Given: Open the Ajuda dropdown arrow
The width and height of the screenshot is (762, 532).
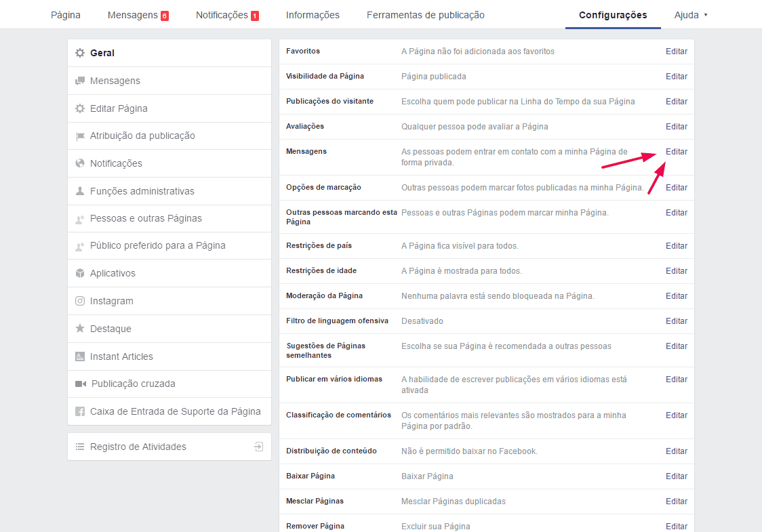Looking at the screenshot, I should coord(706,15).
